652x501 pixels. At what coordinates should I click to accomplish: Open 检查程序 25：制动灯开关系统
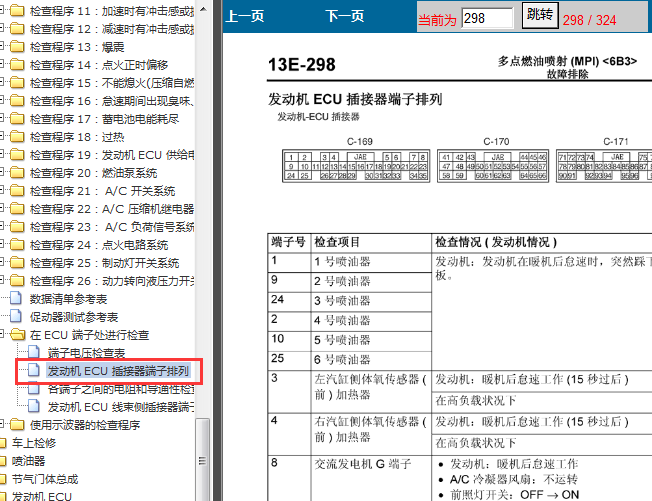pyautogui.click(x=104, y=263)
